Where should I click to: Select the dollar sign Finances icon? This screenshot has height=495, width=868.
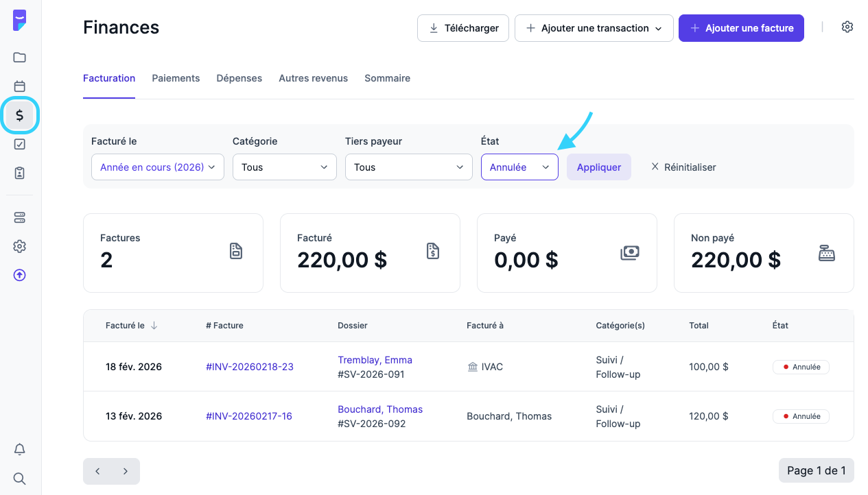[x=20, y=115]
